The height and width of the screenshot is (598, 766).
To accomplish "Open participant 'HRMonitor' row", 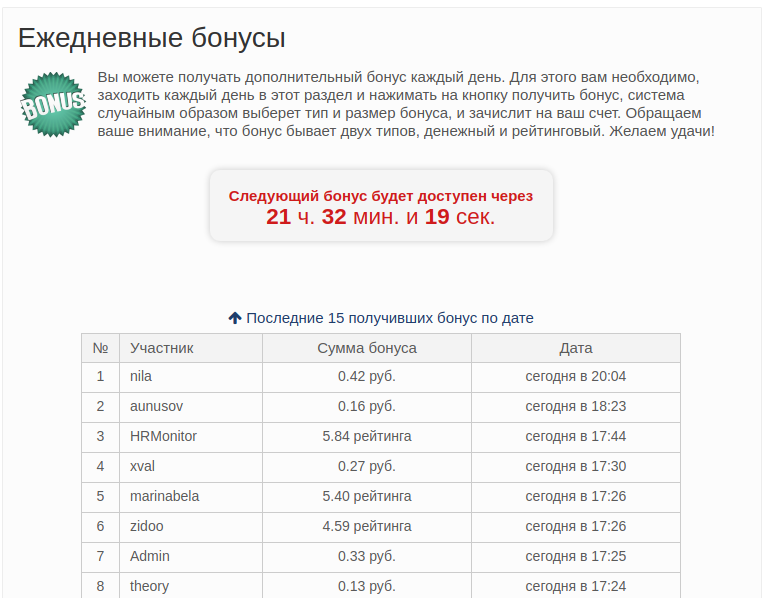I will tap(163, 436).
